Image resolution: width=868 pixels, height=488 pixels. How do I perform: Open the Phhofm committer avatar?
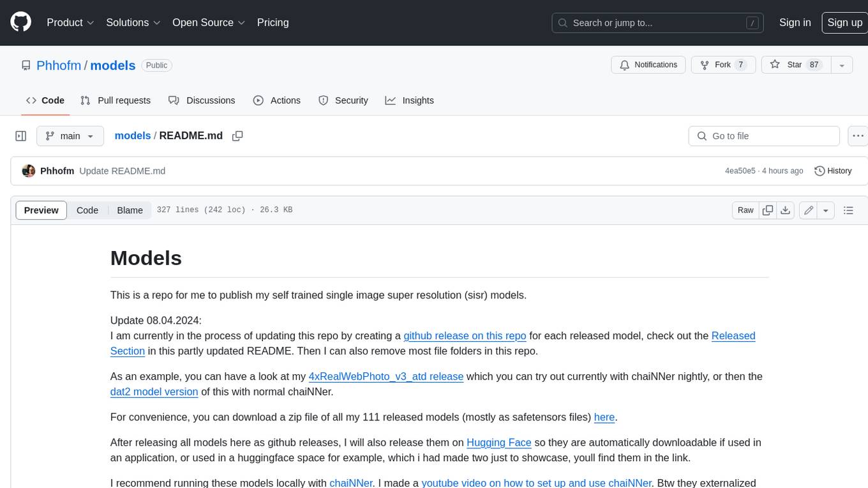[28, 171]
